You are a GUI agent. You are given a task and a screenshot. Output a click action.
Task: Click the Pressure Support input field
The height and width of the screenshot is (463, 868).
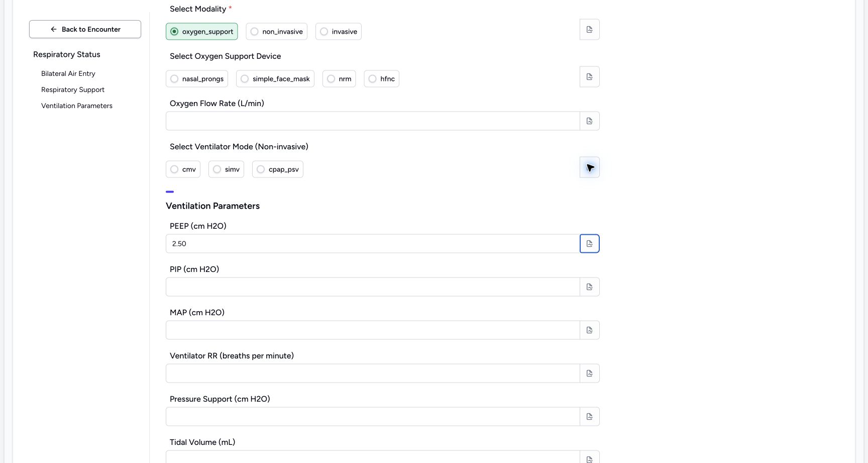click(x=373, y=417)
